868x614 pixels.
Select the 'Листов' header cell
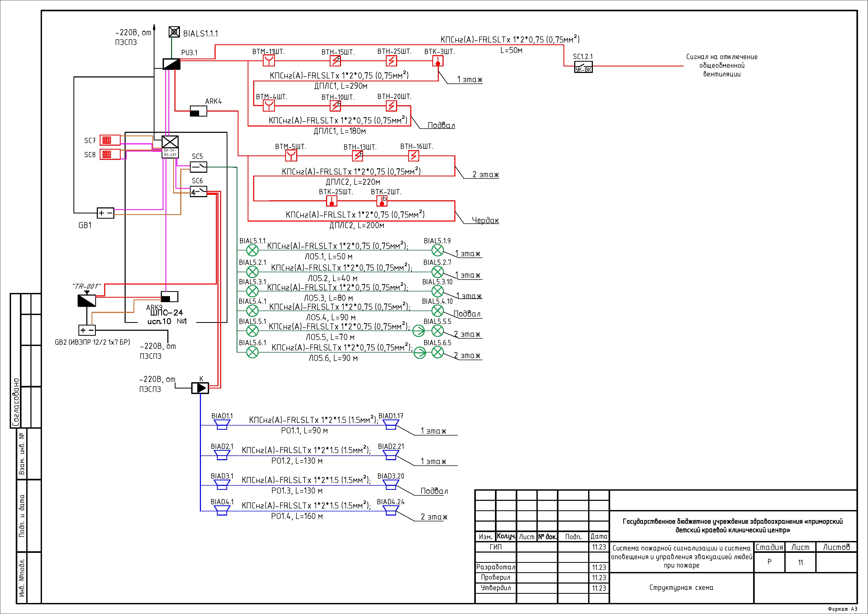pos(837,547)
